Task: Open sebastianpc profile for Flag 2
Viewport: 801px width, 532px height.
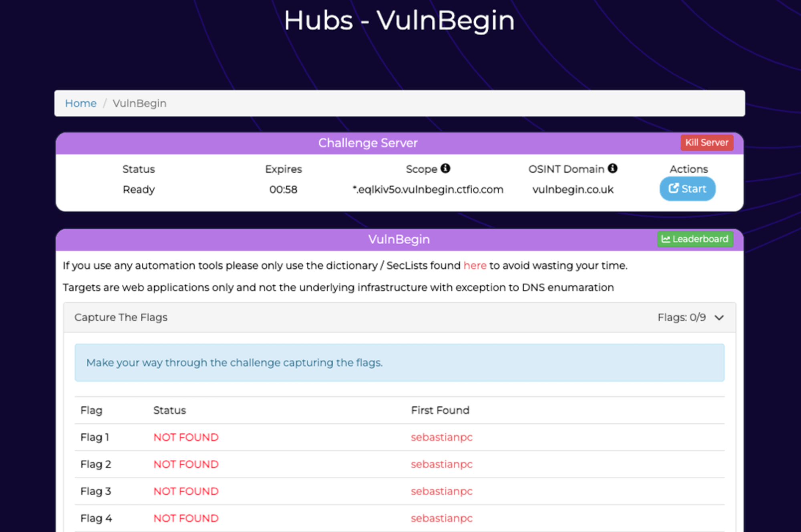Action: point(442,464)
